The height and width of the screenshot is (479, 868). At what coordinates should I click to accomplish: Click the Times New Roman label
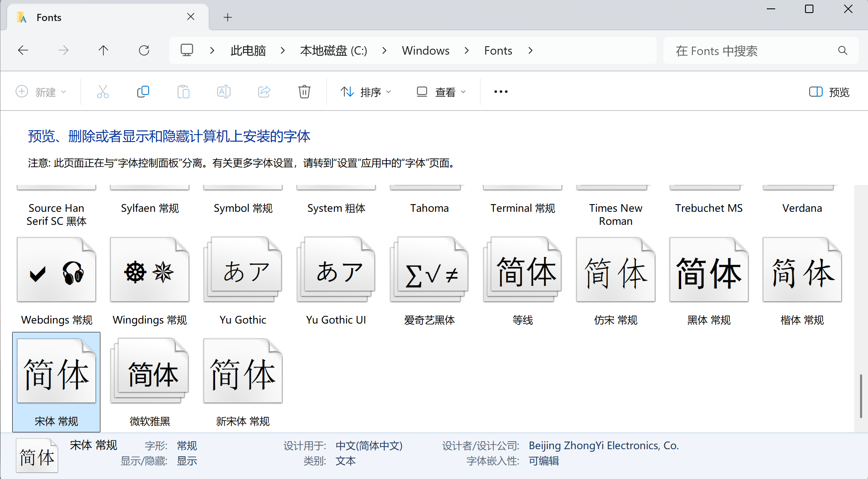click(616, 215)
